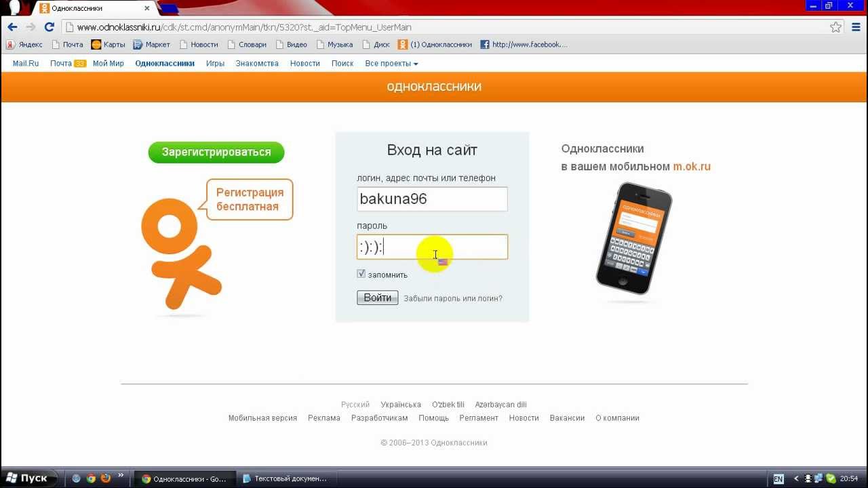The width and height of the screenshot is (868, 488).
Task: Open the Диск bookmark
Action: (376, 45)
